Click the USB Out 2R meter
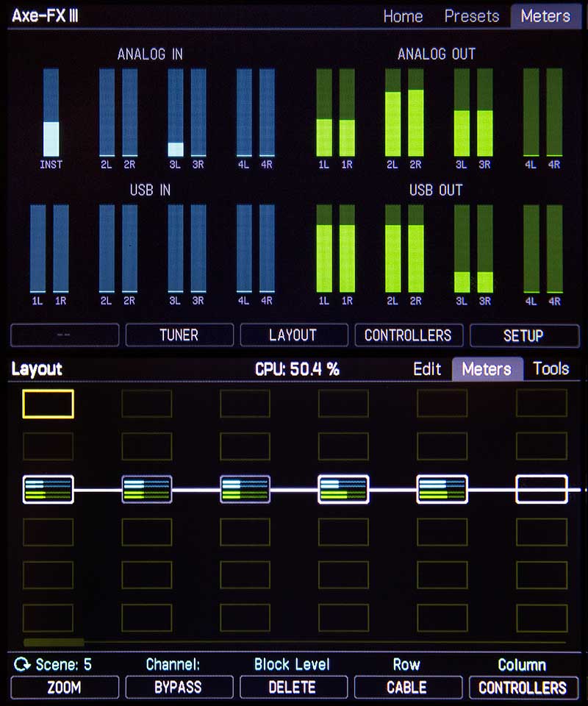 click(416, 249)
